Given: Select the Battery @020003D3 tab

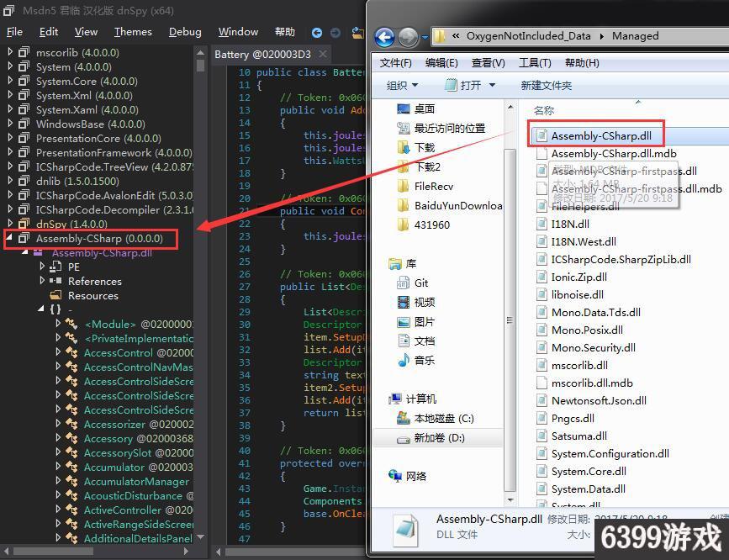Looking at the screenshot, I should pyautogui.click(x=262, y=55).
